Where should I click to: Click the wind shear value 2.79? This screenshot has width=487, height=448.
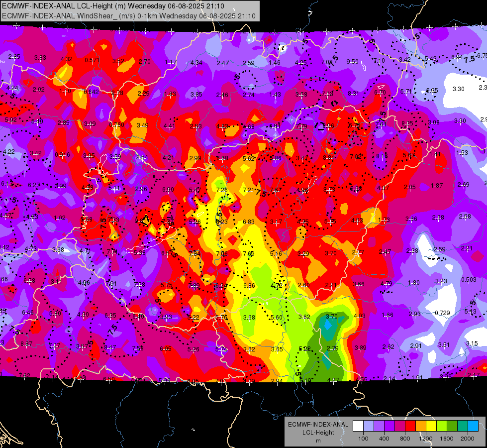coord(332,348)
